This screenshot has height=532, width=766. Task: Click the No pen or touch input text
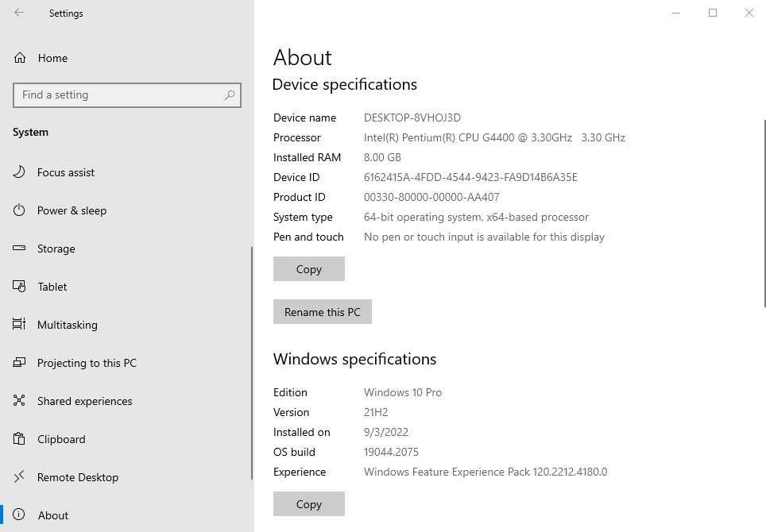(x=484, y=237)
